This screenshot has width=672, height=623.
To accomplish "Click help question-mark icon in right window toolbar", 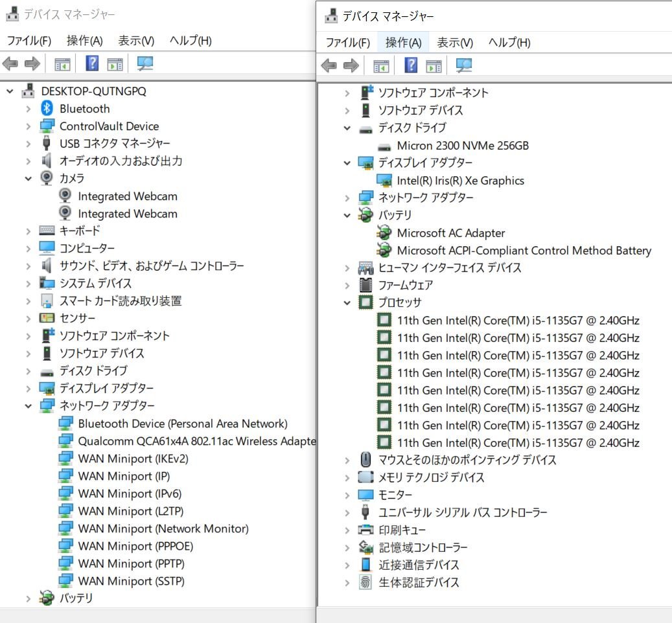I will pos(411,65).
